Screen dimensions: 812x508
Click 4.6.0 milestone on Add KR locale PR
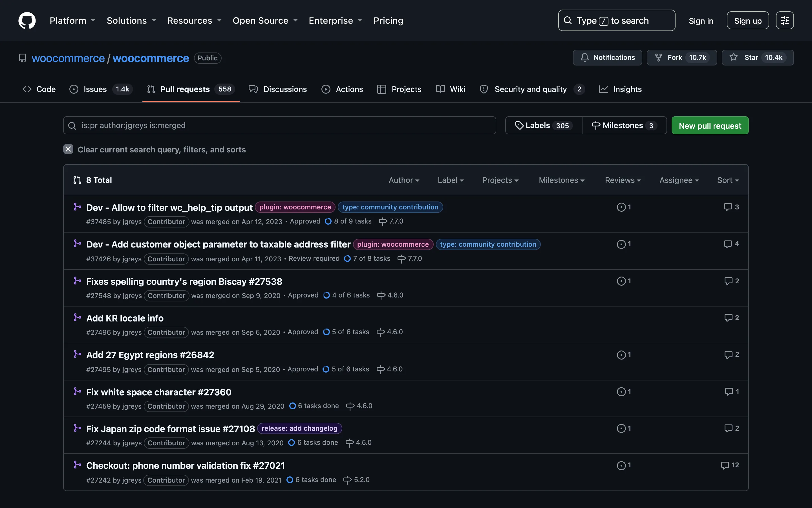390,332
